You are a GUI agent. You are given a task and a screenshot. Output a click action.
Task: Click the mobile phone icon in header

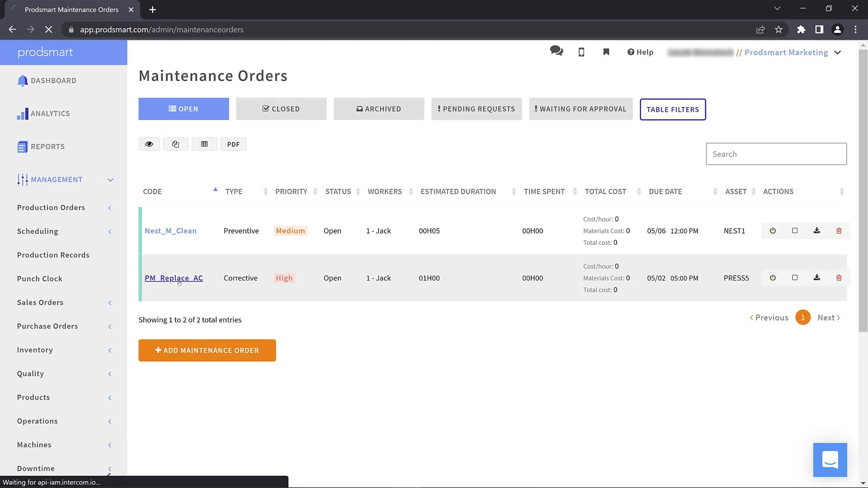(x=581, y=52)
